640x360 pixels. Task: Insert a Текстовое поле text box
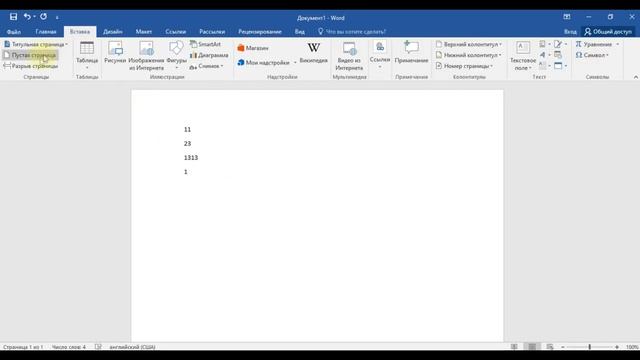pos(523,56)
